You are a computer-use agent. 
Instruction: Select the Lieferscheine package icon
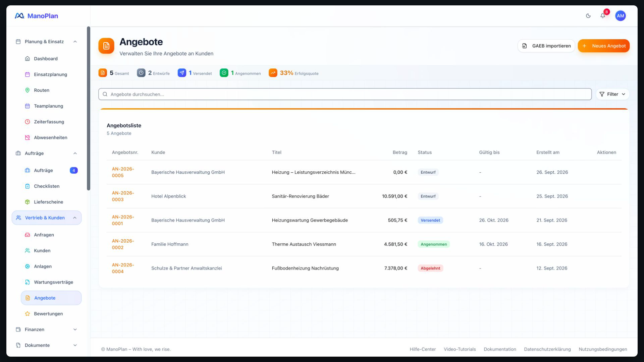(x=28, y=202)
